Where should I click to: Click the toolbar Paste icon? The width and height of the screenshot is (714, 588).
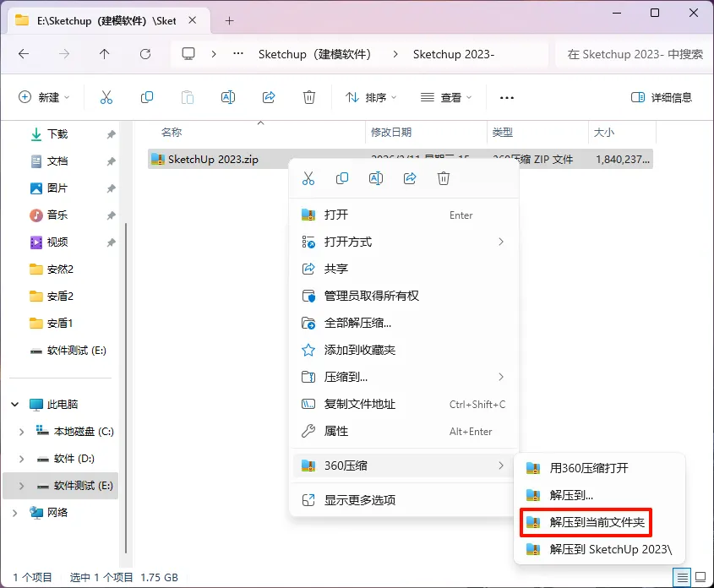pos(187,97)
